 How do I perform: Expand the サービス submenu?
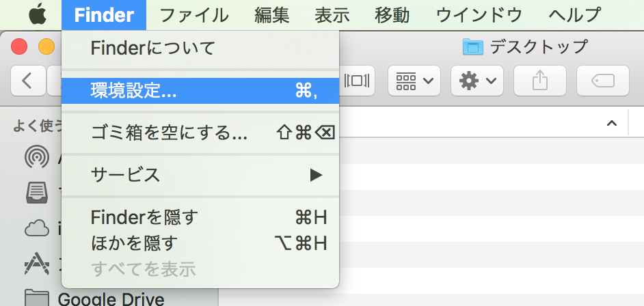[x=200, y=175]
